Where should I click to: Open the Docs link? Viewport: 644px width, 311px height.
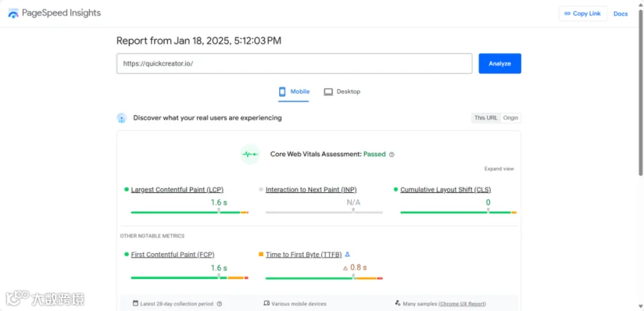point(620,14)
